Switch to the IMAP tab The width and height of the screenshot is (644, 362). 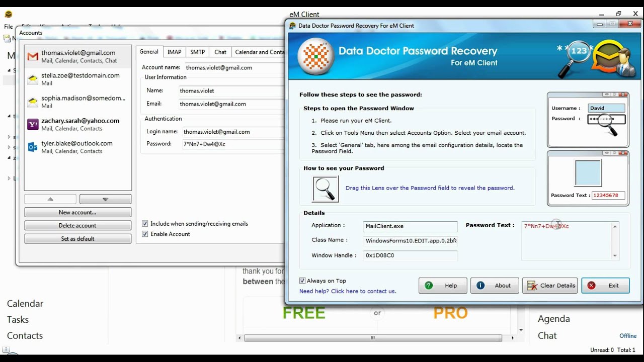click(x=174, y=52)
